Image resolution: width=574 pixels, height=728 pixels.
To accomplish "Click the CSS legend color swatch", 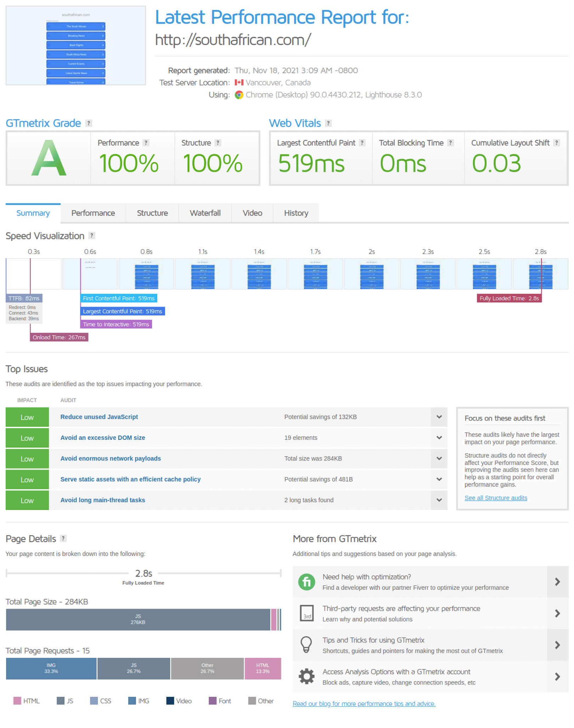I will (94, 701).
